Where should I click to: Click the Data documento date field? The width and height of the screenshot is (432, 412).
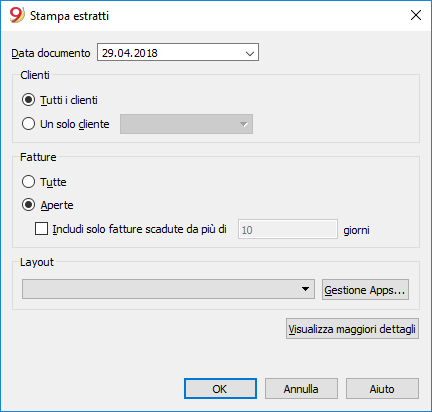[178, 52]
